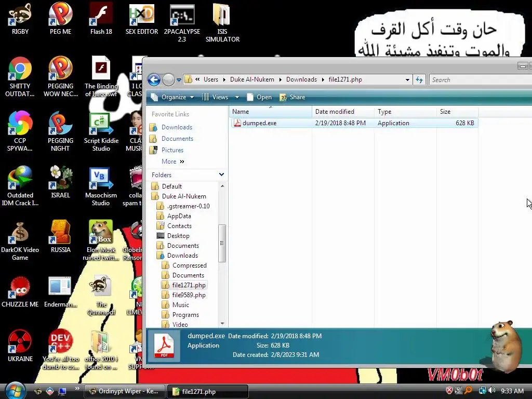Sort by the Size column header
This screenshot has width=532, height=399.
457,112
